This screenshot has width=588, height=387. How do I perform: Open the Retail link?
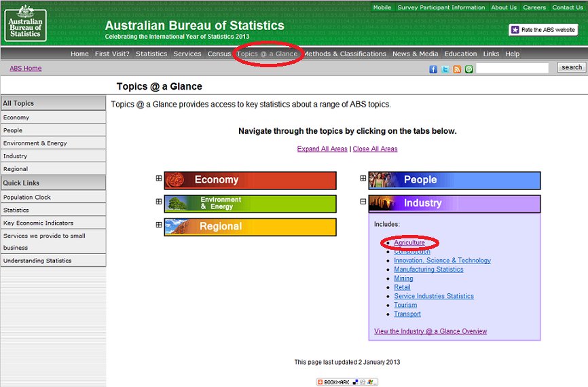pos(402,287)
